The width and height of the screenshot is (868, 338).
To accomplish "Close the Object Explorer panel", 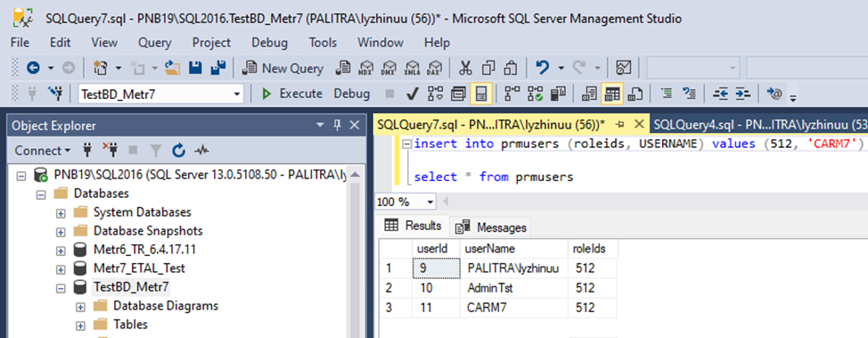I will coord(355,125).
